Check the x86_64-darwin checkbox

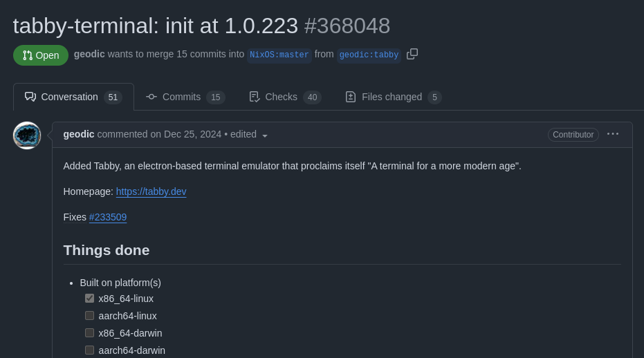89,333
